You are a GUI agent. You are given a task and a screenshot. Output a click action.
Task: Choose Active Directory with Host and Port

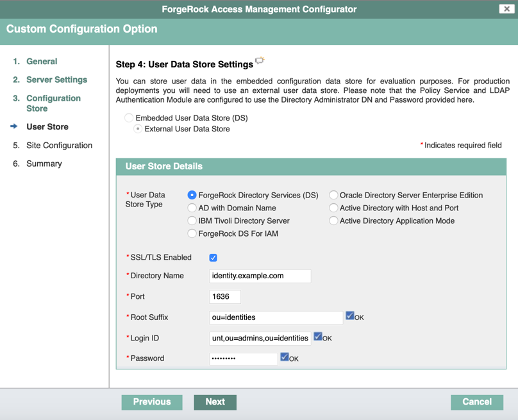pos(333,208)
